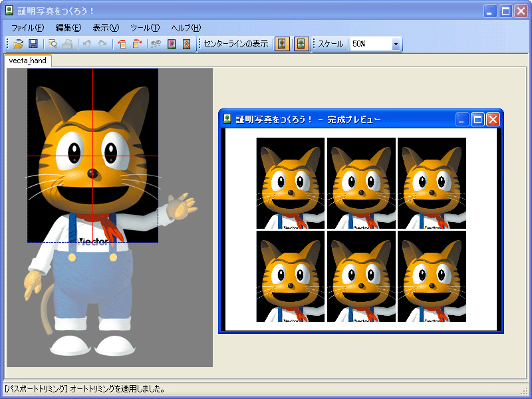
Task: Click the センターラインの表示 toolbar label
Action: click(236, 44)
